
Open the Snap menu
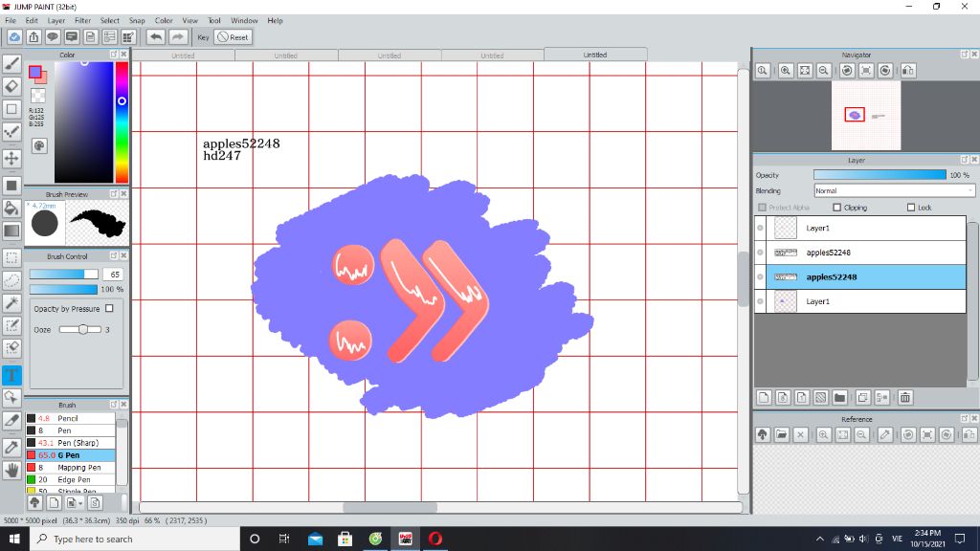[137, 21]
